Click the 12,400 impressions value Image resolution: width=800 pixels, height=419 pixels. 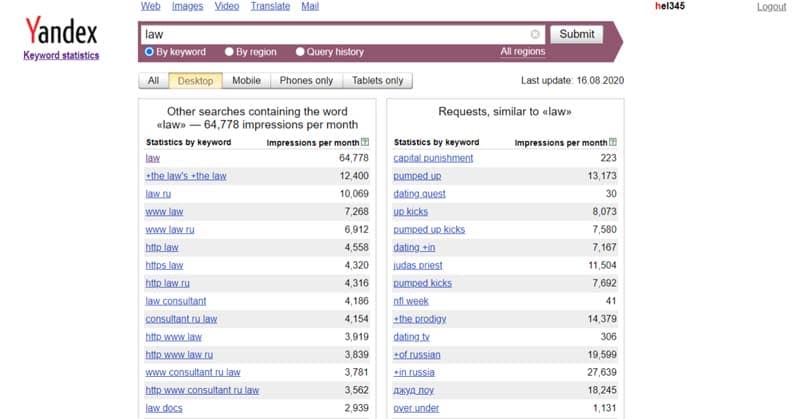354,176
